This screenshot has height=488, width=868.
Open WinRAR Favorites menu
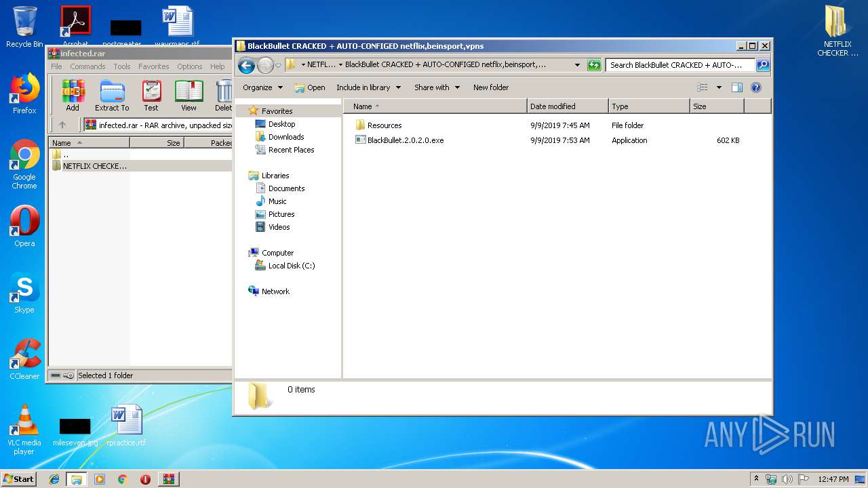tap(154, 66)
